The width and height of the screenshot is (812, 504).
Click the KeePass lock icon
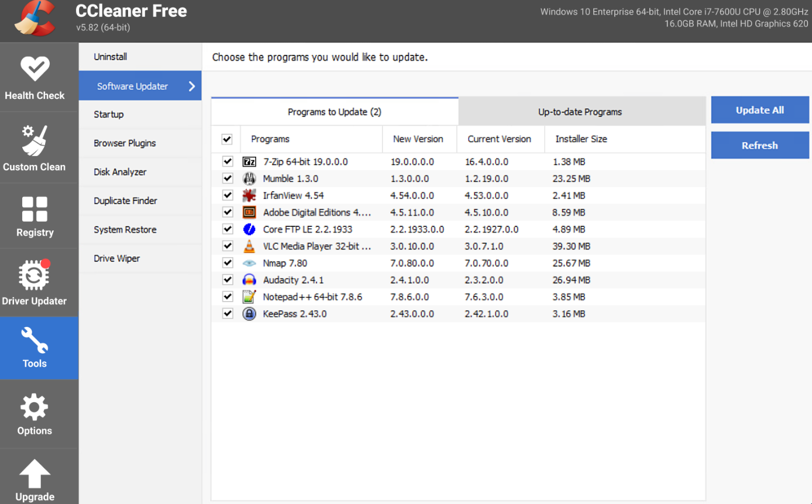click(x=249, y=314)
